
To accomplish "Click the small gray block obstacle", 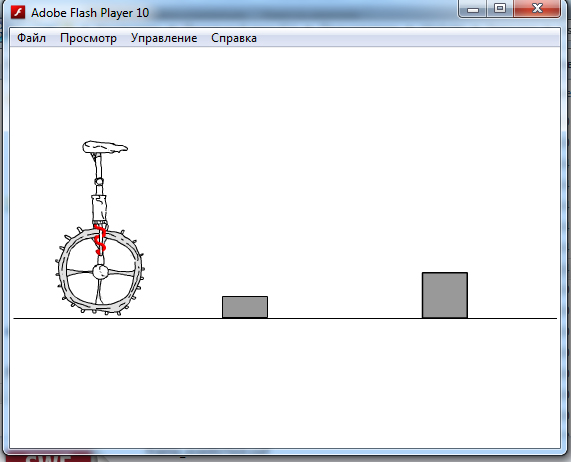I will [245, 307].
